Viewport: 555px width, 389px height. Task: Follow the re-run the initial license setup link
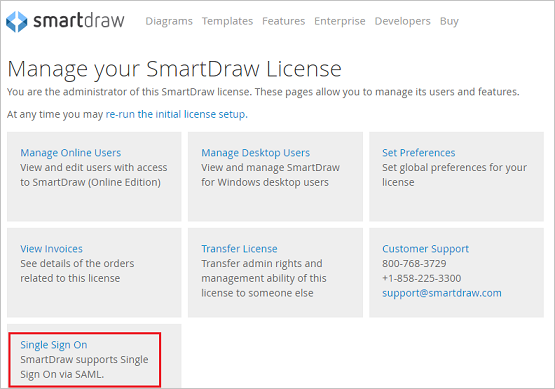click(x=177, y=114)
